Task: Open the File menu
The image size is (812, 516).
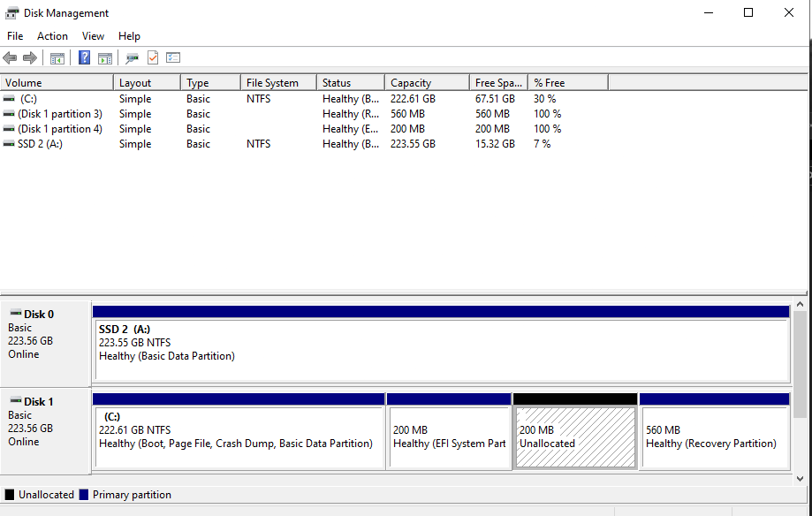Action: coord(14,35)
